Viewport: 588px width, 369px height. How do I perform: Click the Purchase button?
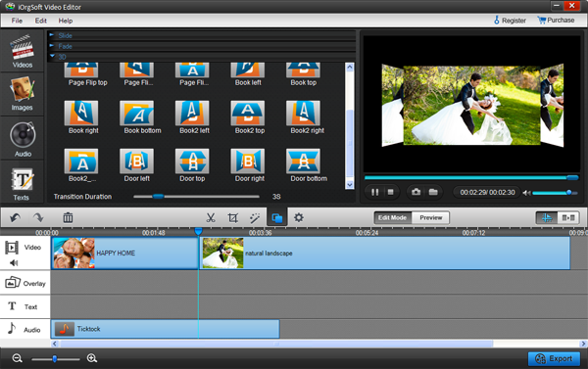556,21
